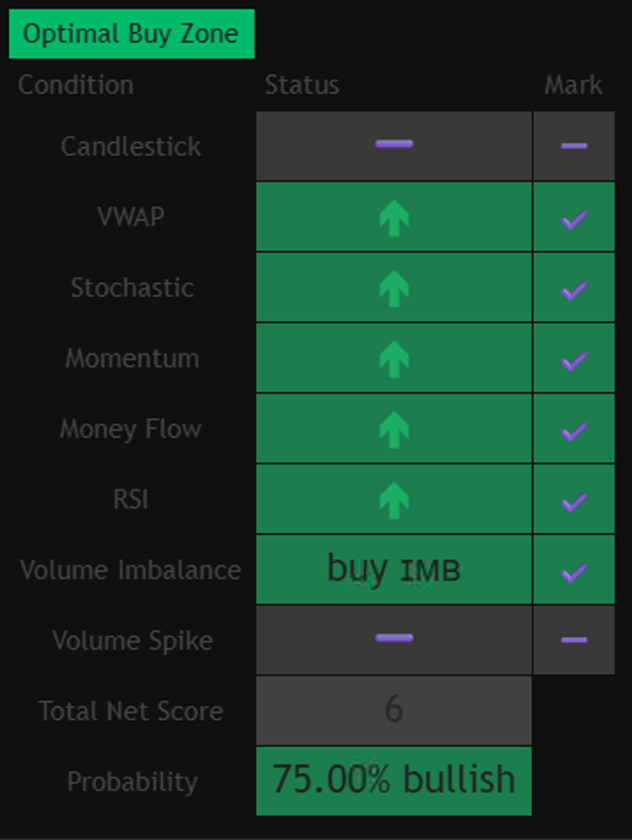
Task: Click the Momentum up arrow status
Action: click(394, 359)
